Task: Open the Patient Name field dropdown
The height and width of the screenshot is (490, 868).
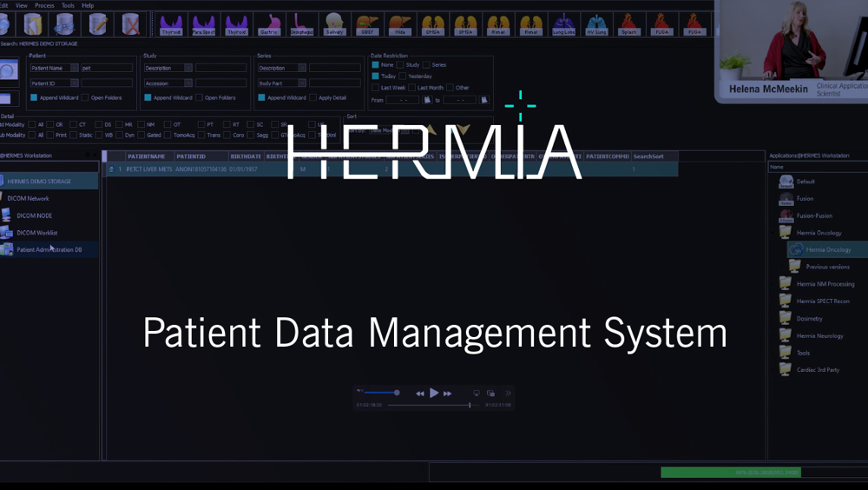Action: coord(75,68)
